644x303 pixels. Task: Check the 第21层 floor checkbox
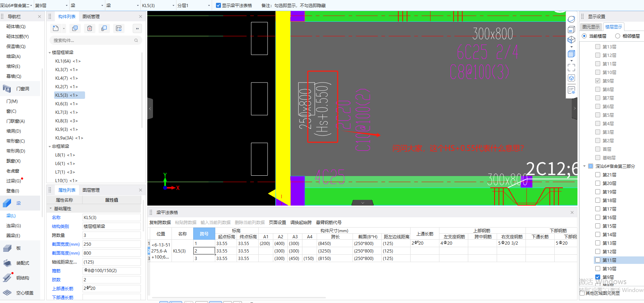click(598, 175)
